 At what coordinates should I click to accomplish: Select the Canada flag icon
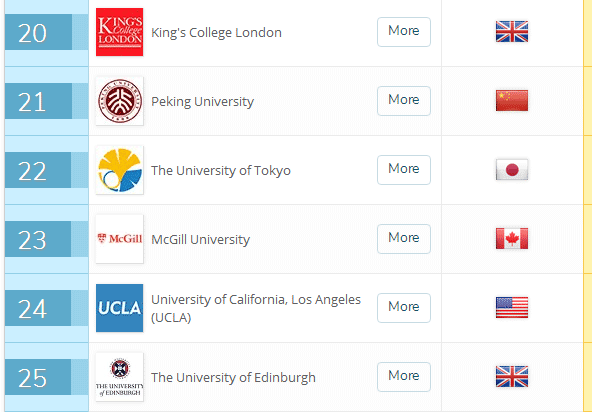tap(512, 238)
